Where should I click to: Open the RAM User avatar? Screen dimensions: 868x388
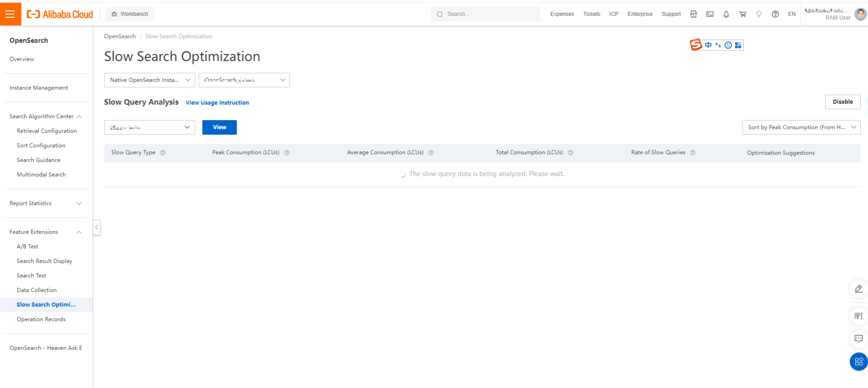coord(860,14)
